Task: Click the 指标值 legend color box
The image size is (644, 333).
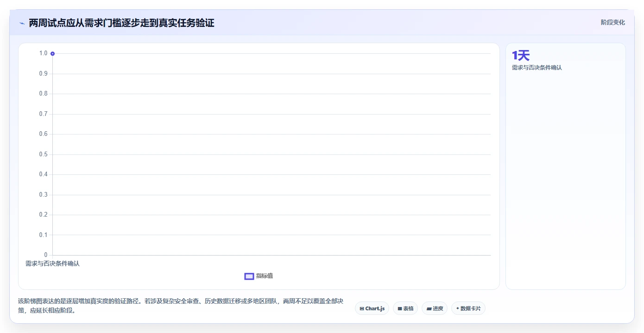Action: click(249, 276)
